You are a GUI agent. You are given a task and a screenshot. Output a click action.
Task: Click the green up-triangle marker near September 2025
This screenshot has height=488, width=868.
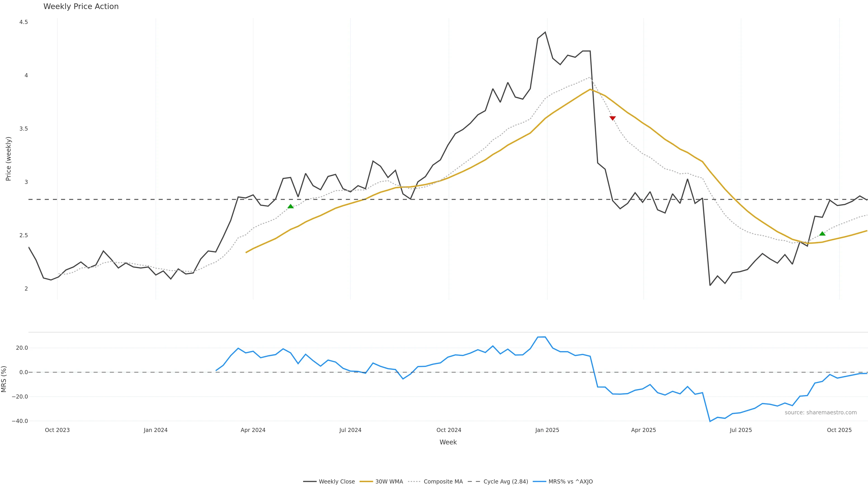click(822, 233)
